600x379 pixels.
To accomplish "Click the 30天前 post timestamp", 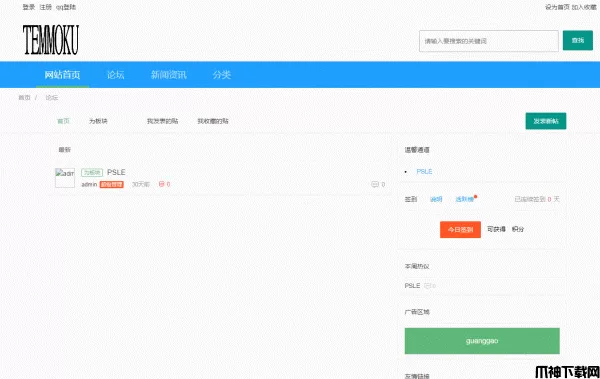I will [141, 185].
